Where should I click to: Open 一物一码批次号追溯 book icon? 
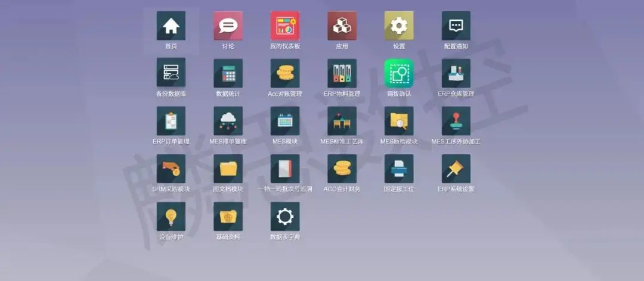[285, 168]
